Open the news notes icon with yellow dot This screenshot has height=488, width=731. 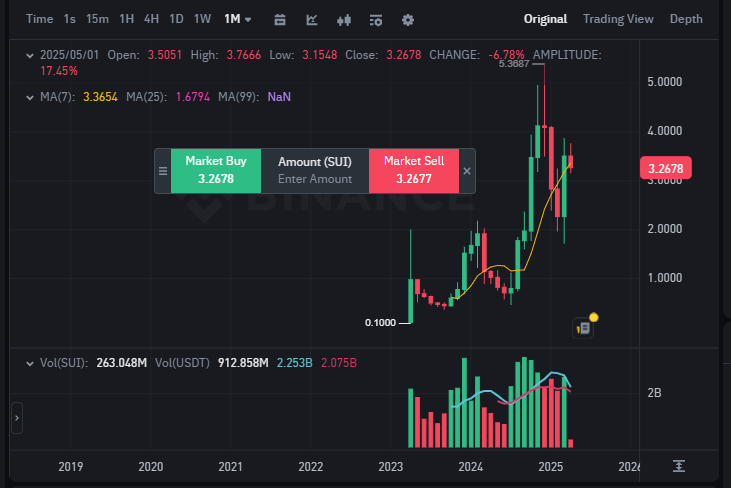click(583, 328)
